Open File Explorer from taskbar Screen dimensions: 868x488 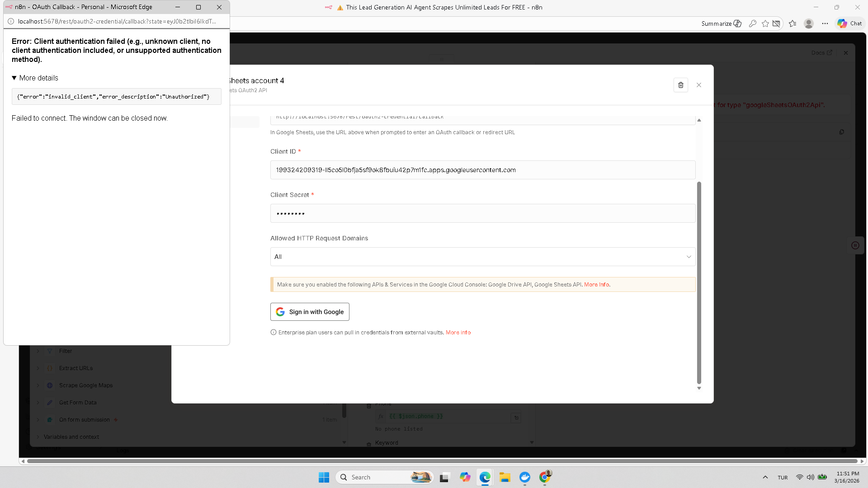pyautogui.click(x=505, y=477)
